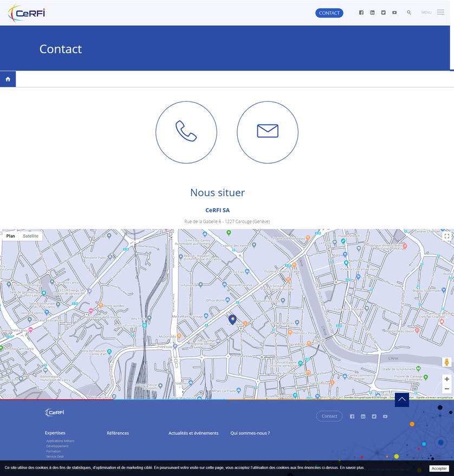Open Facebook icon in the footer
This screenshot has height=476, width=454.
pyautogui.click(x=352, y=416)
